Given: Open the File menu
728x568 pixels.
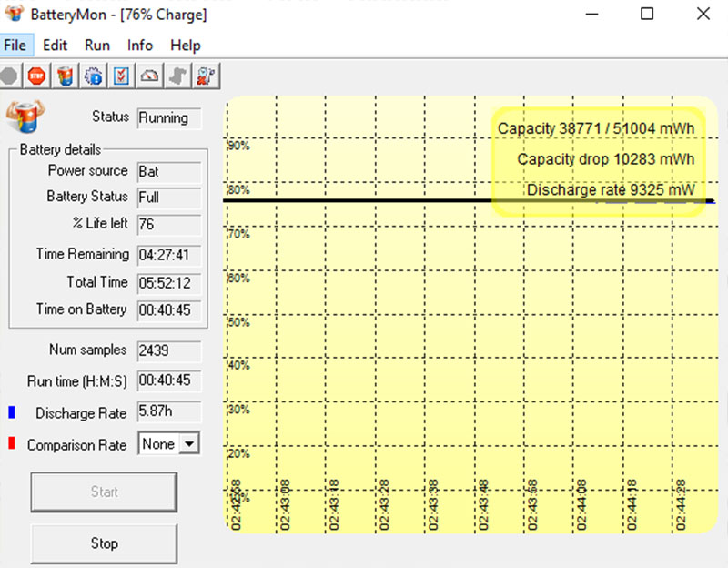Looking at the screenshot, I should pyautogui.click(x=15, y=45).
